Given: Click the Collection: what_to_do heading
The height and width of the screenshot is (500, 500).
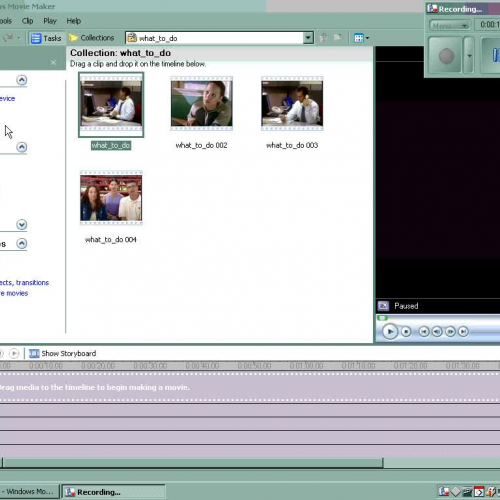Looking at the screenshot, I should (120, 53).
